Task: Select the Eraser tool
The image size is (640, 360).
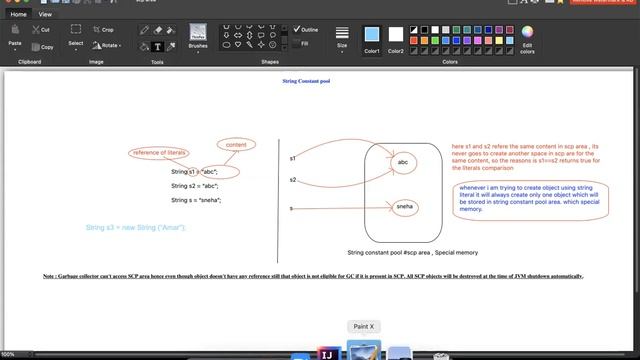Action: 158,30
